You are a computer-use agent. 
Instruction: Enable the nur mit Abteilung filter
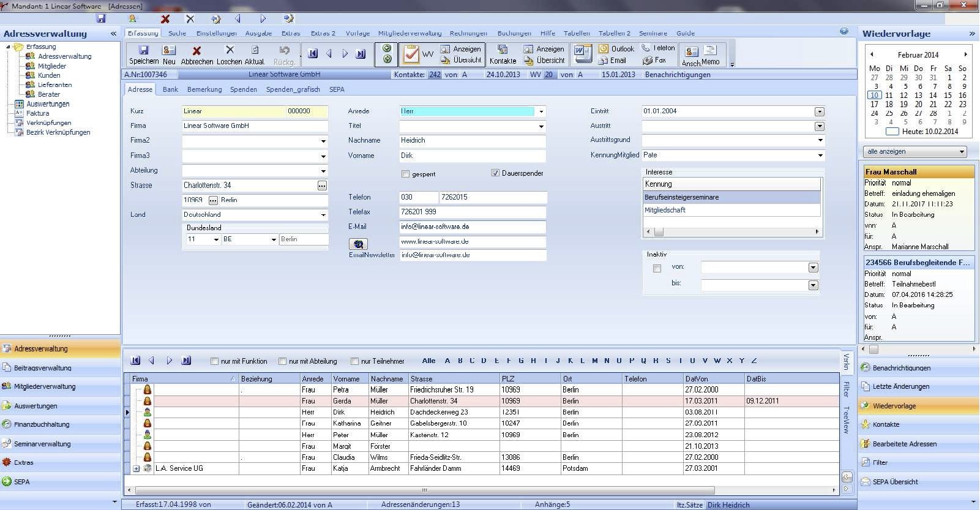pyautogui.click(x=282, y=361)
